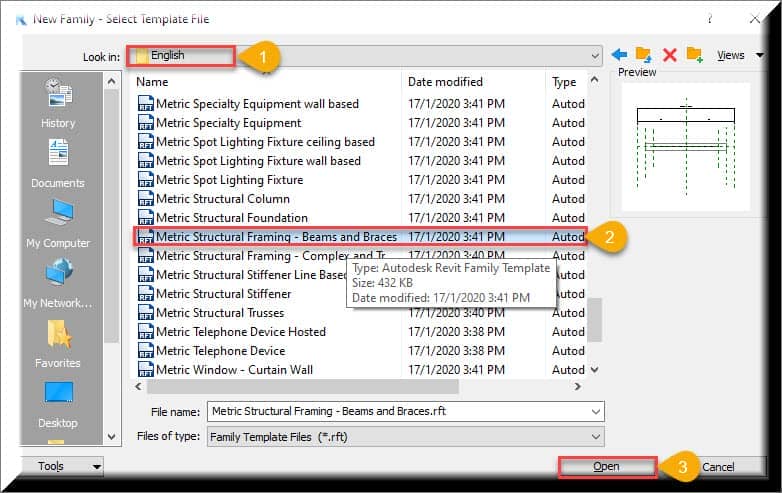Screen dimensions: 782x493
Task: Expand the Look in dropdown
Action: coord(594,56)
